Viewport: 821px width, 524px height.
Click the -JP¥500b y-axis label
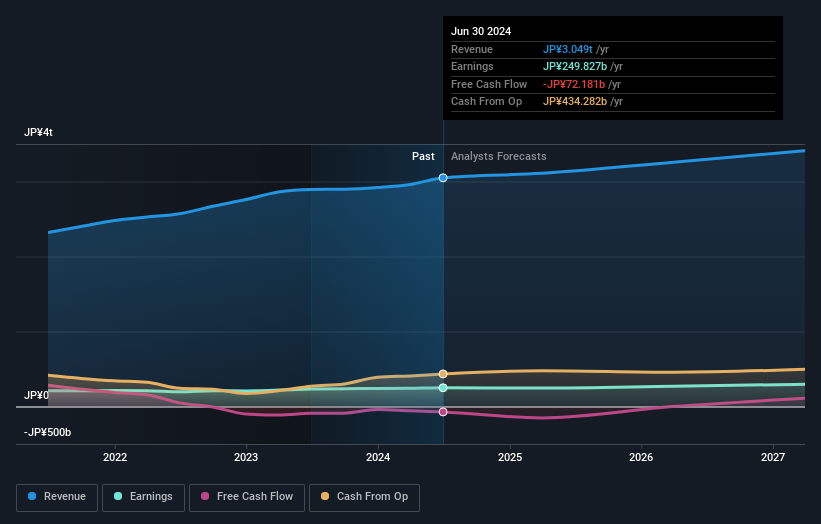[x=47, y=432]
